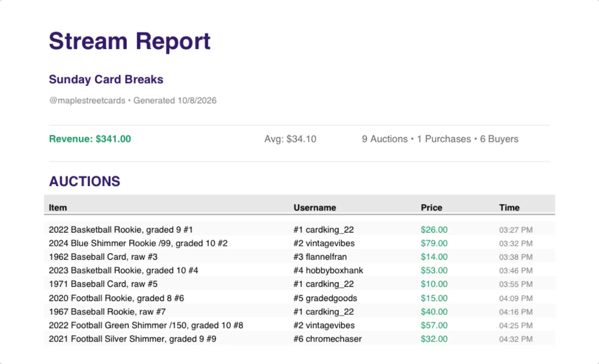Select 2023 Basketball Rookie, graded 10 #4 item
The width and height of the screenshot is (599, 364).
pyautogui.click(x=123, y=271)
